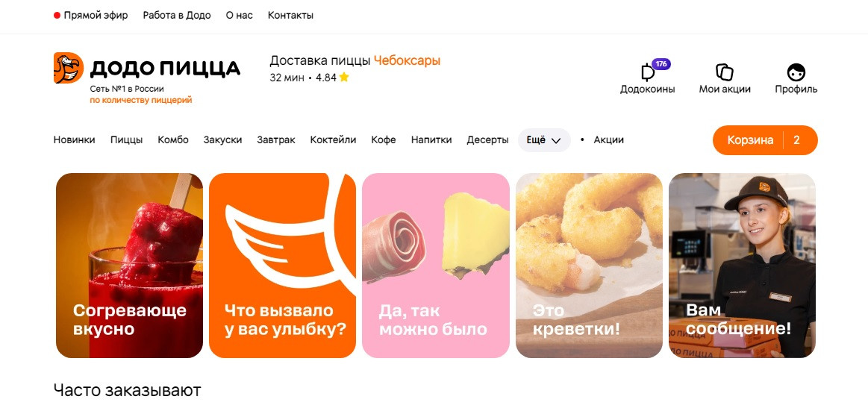Screen dimensions: 868x414
Task: Open the Согревающе вкусно story card
Action: pos(130,266)
